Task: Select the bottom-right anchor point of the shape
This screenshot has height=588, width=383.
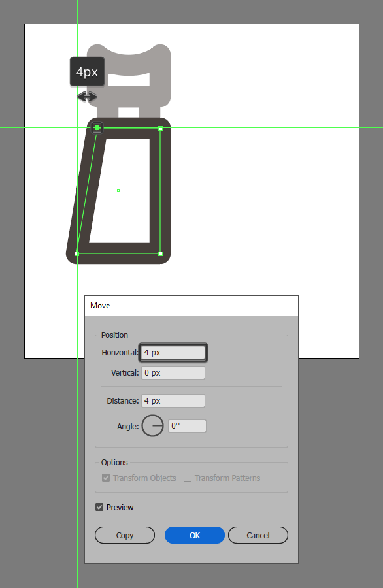Action: pyautogui.click(x=161, y=254)
